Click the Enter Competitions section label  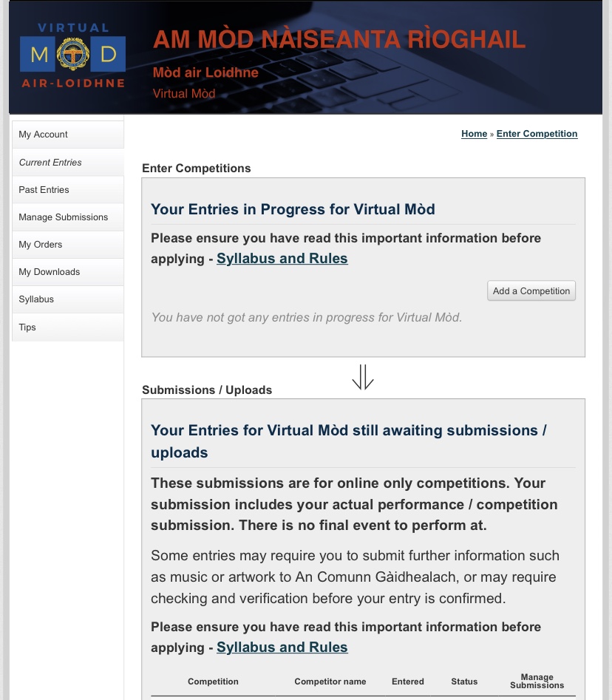(197, 169)
